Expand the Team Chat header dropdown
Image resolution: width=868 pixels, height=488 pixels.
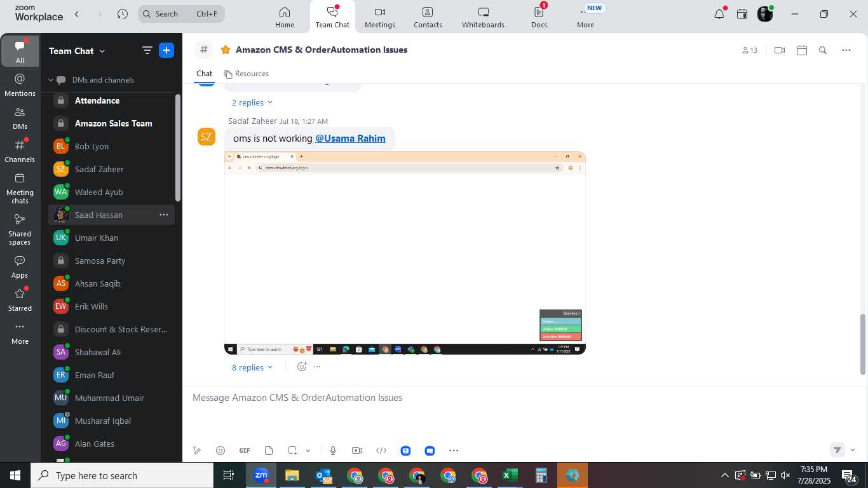(102, 51)
